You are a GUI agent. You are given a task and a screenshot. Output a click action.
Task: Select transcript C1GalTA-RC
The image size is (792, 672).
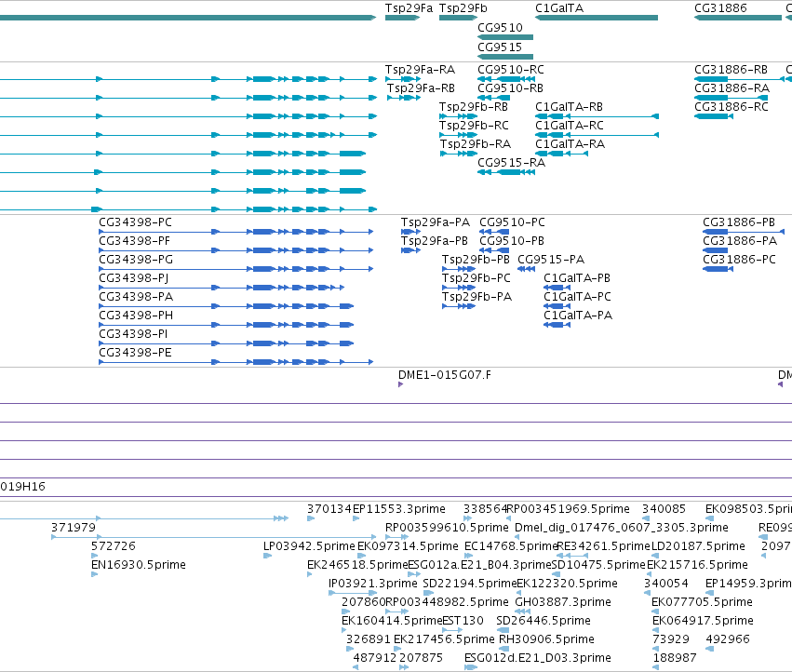pos(570,126)
